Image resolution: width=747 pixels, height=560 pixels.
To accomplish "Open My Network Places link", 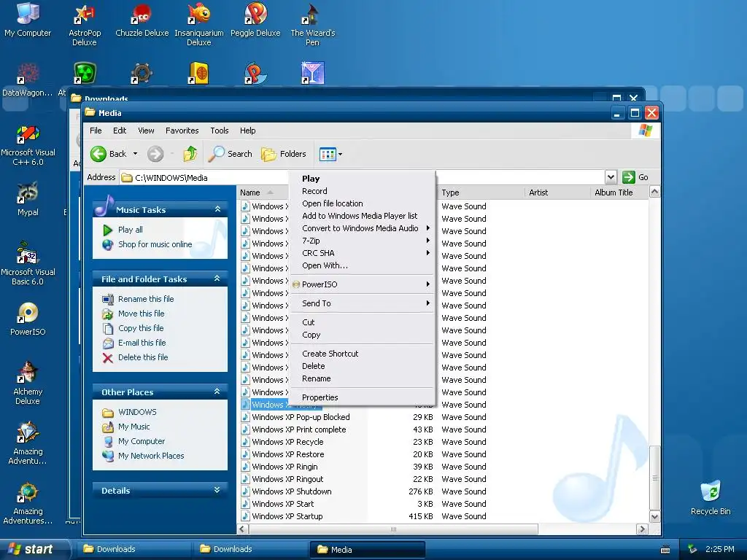I will (151, 456).
